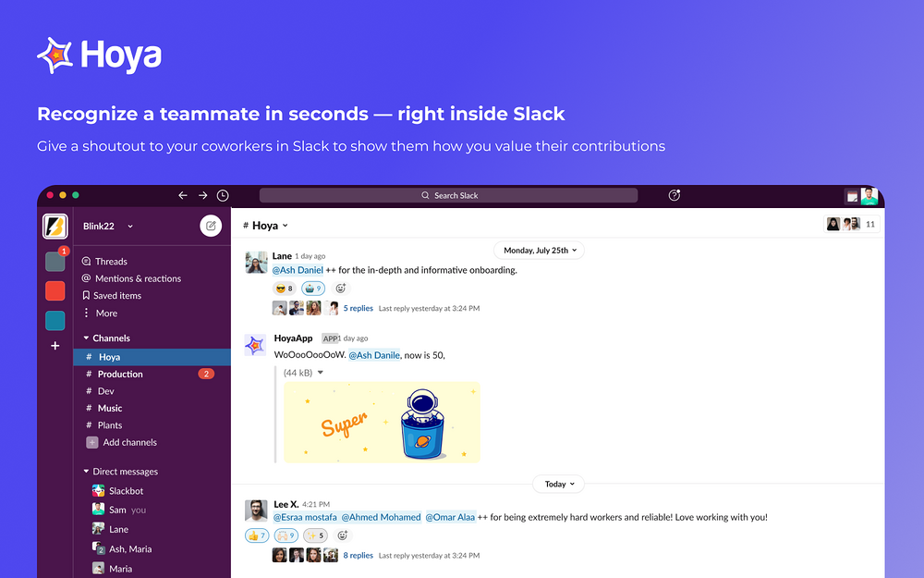Screen dimensions: 924x578
Task: Click the calendar status icon near profile
Action: click(x=852, y=196)
